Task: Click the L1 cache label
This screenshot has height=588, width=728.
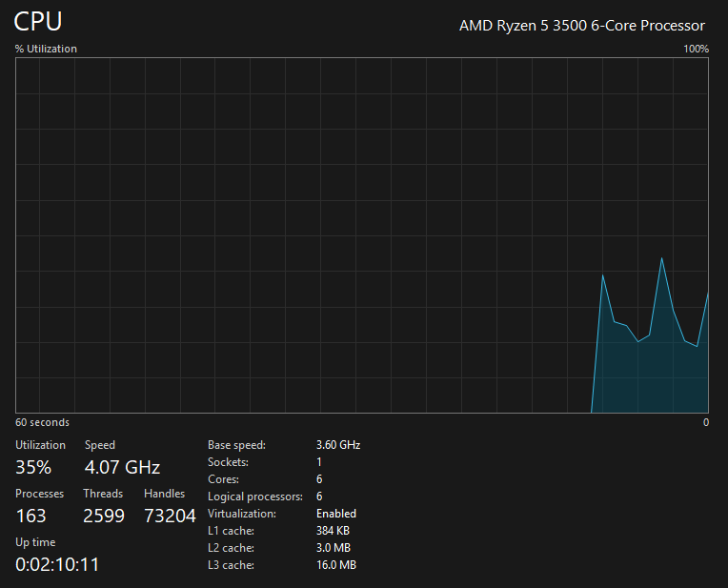Action: [231, 531]
